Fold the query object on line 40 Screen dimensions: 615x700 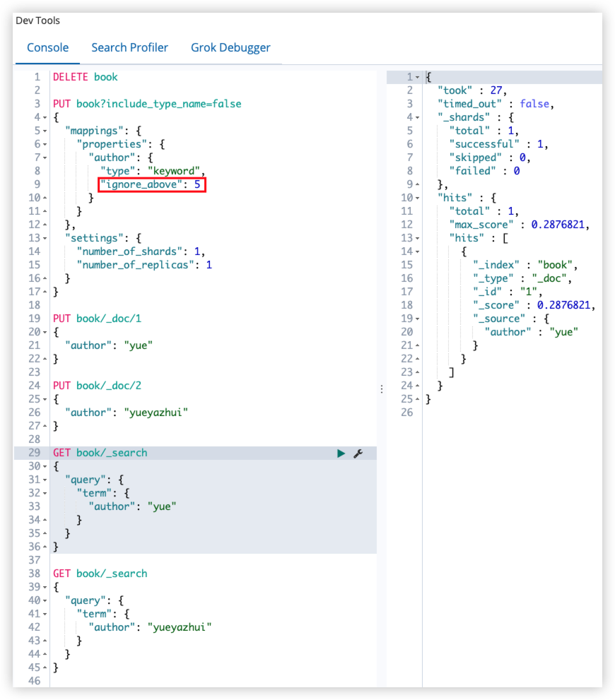point(45,601)
